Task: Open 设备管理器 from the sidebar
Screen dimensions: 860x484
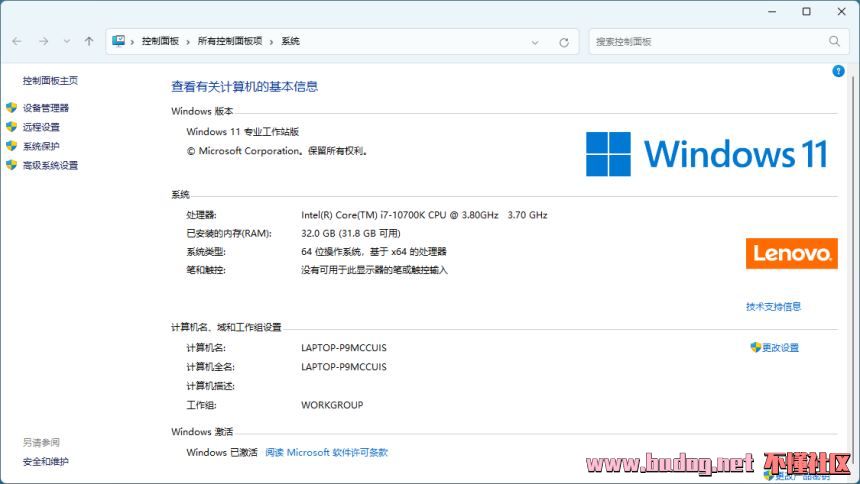Action: [x=46, y=108]
